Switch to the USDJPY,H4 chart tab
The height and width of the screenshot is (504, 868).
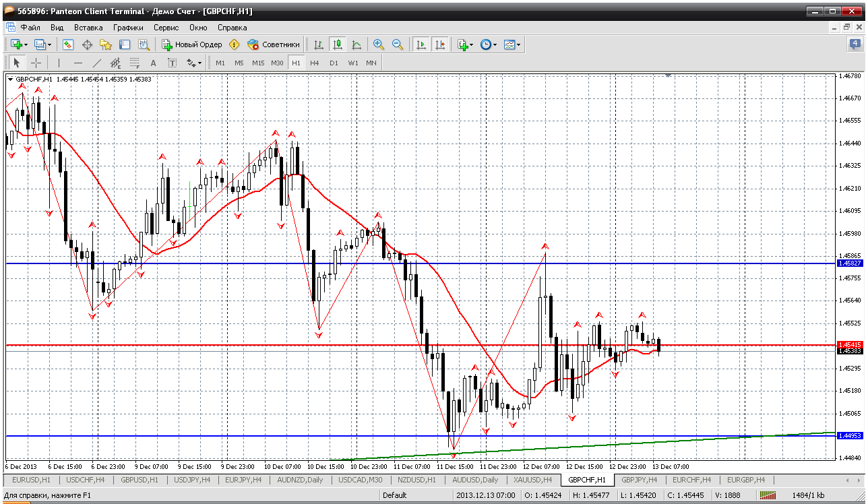[192, 480]
